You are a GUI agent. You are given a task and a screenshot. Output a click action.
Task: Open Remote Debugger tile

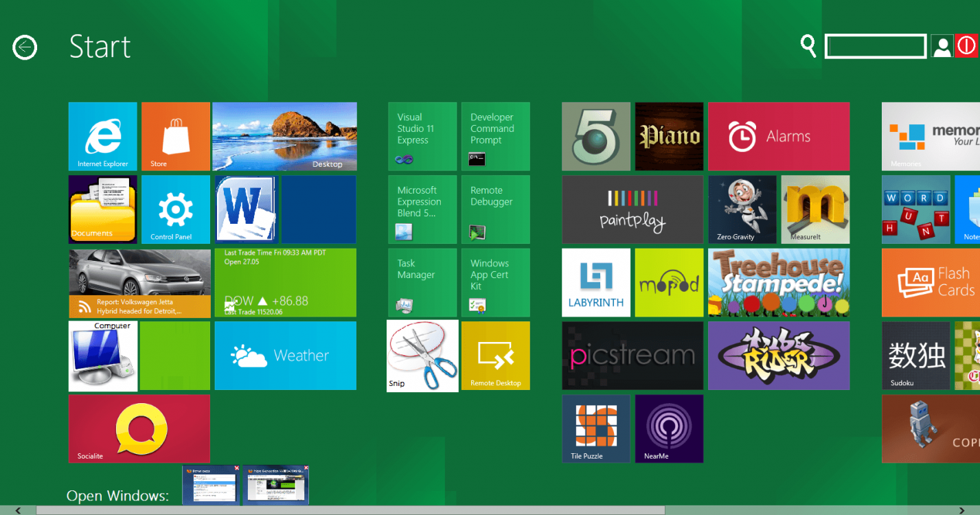pyautogui.click(x=496, y=209)
